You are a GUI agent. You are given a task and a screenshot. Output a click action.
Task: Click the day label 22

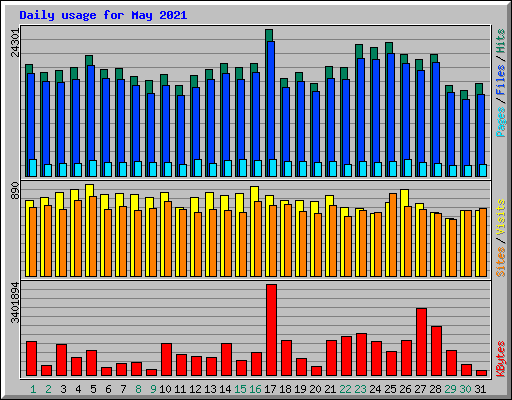345,389
